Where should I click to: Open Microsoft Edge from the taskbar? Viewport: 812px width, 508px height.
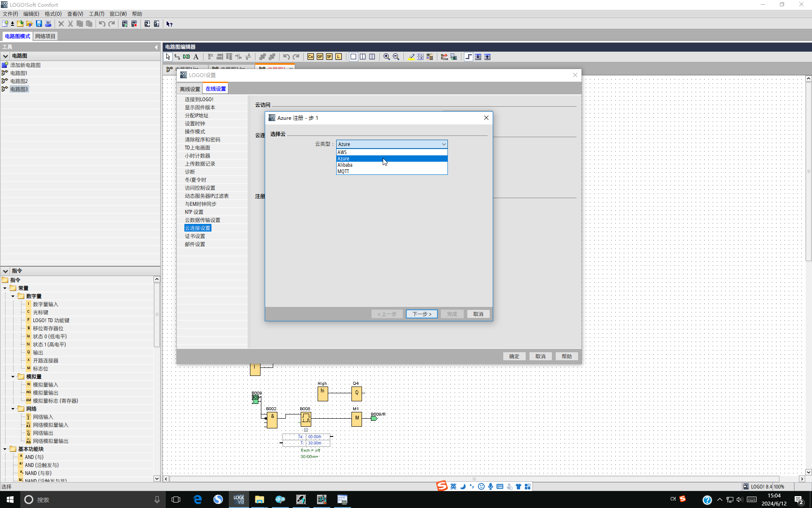198,500
